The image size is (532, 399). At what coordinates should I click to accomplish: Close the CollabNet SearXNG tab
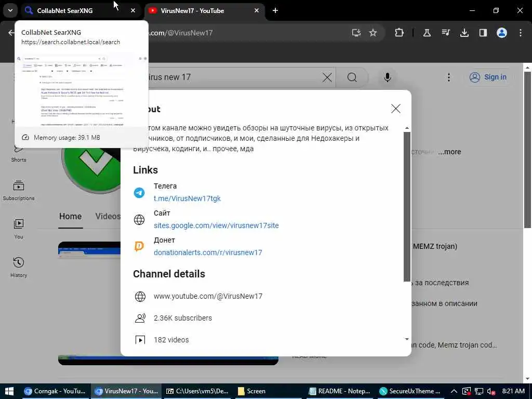(x=133, y=10)
